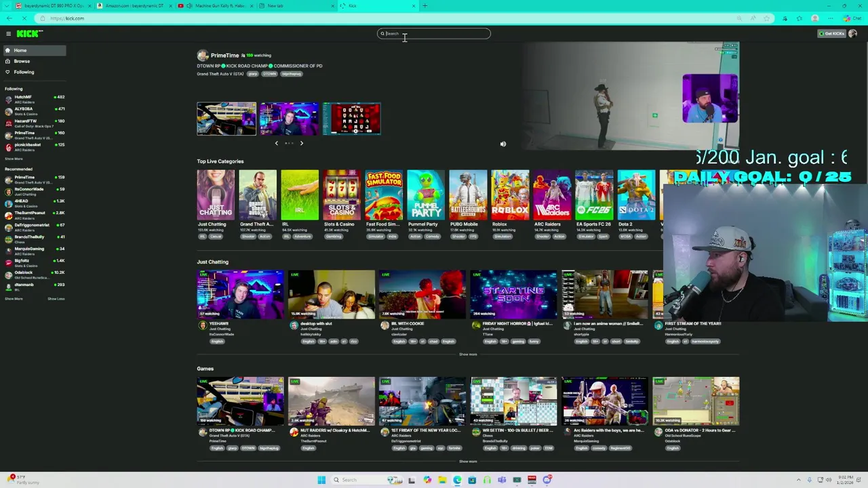The width and height of the screenshot is (868, 488).
Task: Open Grand Theft Auto category card
Action: [258, 195]
